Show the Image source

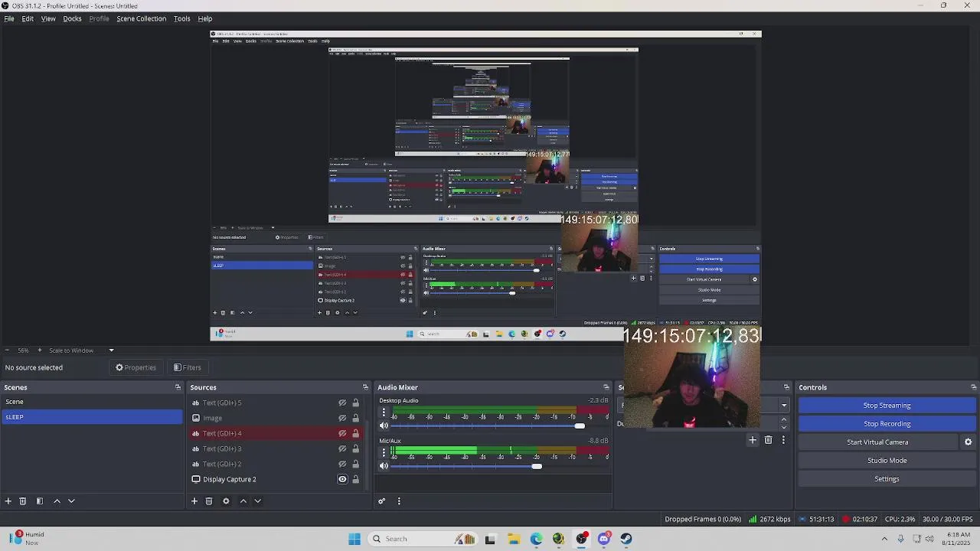tap(342, 418)
